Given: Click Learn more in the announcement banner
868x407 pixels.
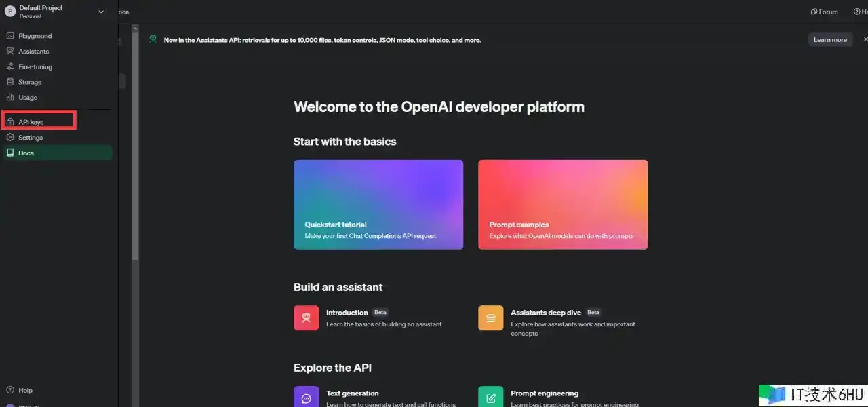Looking at the screenshot, I should tap(830, 40).
